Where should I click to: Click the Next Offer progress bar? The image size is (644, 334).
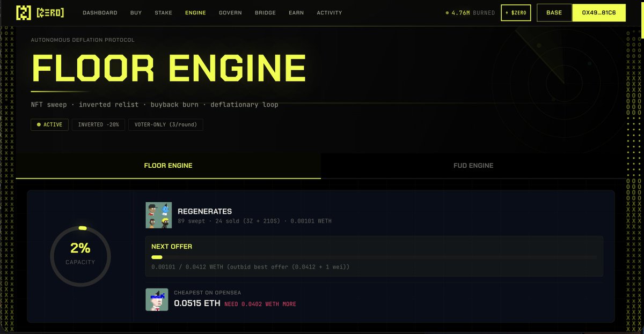click(374, 257)
